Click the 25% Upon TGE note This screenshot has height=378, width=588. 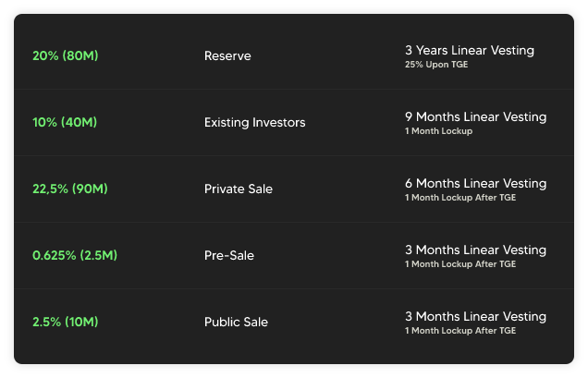tap(436, 65)
